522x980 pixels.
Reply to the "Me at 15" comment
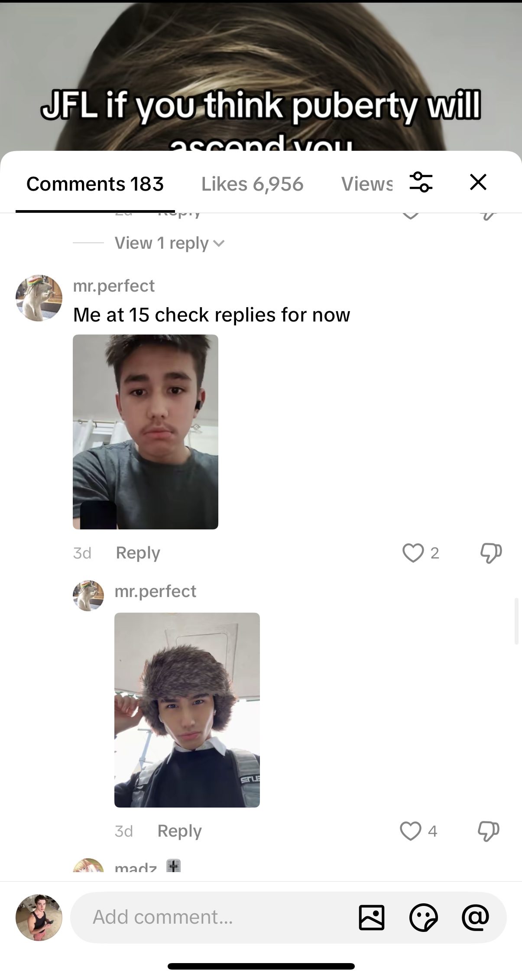click(138, 553)
